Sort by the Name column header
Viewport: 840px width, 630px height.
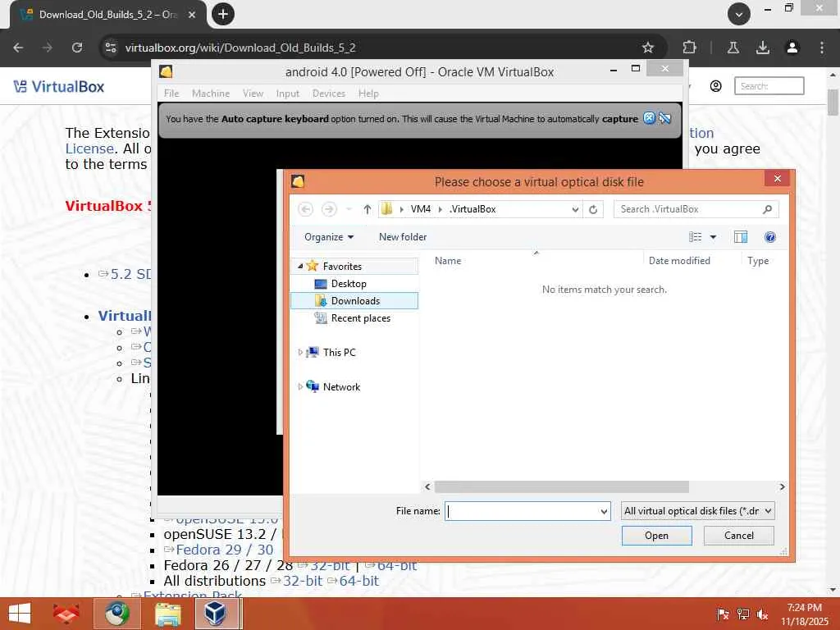[x=448, y=260]
